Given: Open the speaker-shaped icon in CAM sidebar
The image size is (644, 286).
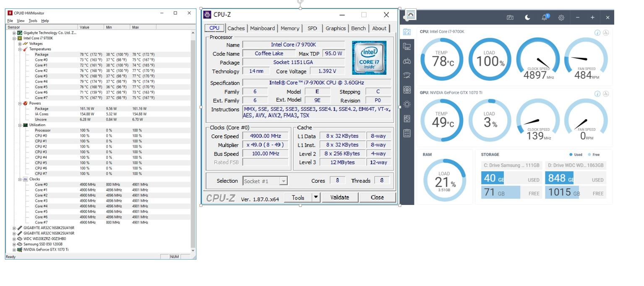Looking at the screenshot, I should 407,119.
